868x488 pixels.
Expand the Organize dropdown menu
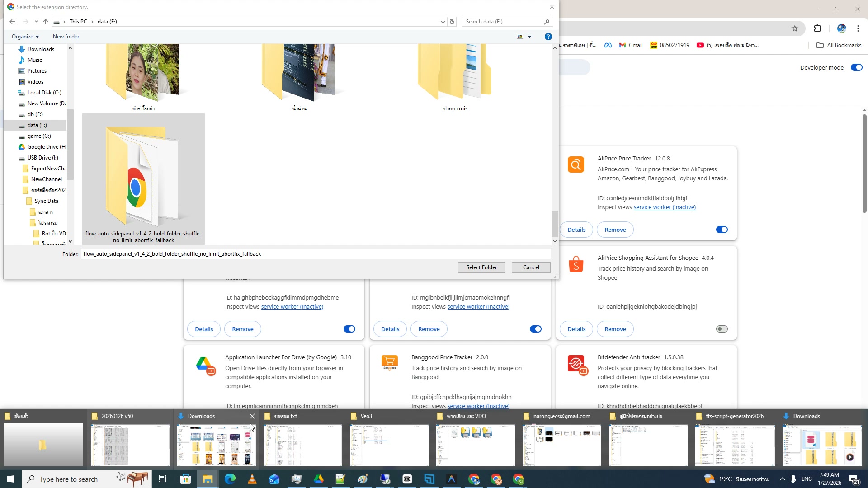point(25,37)
